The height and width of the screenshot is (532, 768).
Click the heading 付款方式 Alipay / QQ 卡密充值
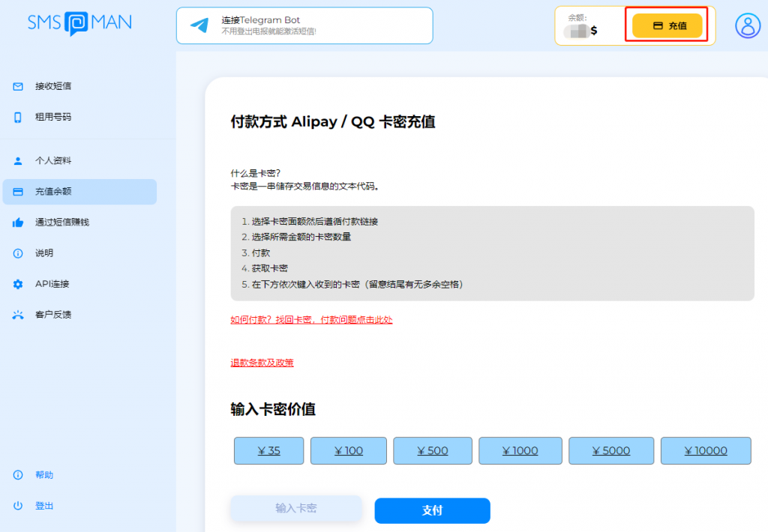(x=333, y=122)
